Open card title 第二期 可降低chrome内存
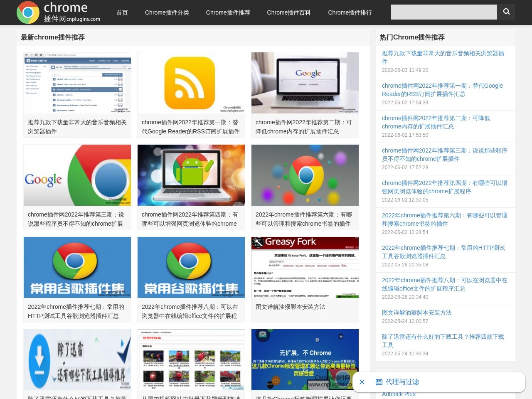The width and height of the screenshot is (532, 399). (304, 127)
